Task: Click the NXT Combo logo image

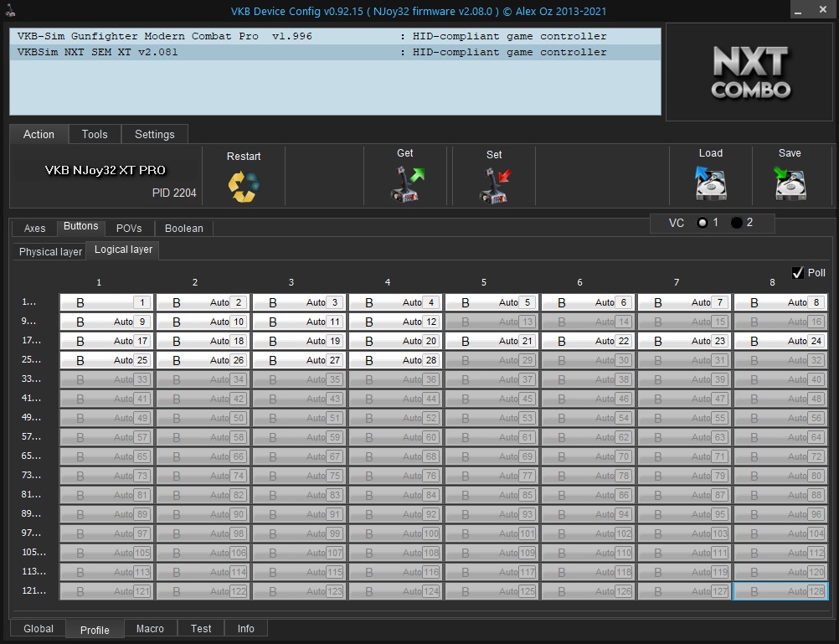Action: (749, 72)
